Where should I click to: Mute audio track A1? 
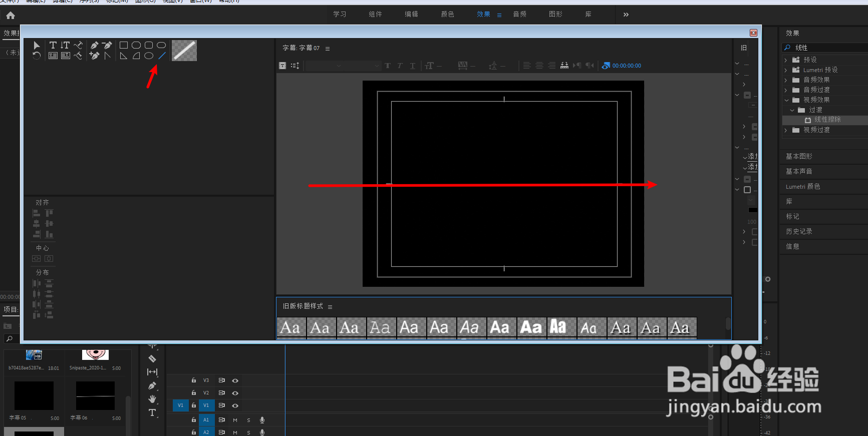coord(235,420)
